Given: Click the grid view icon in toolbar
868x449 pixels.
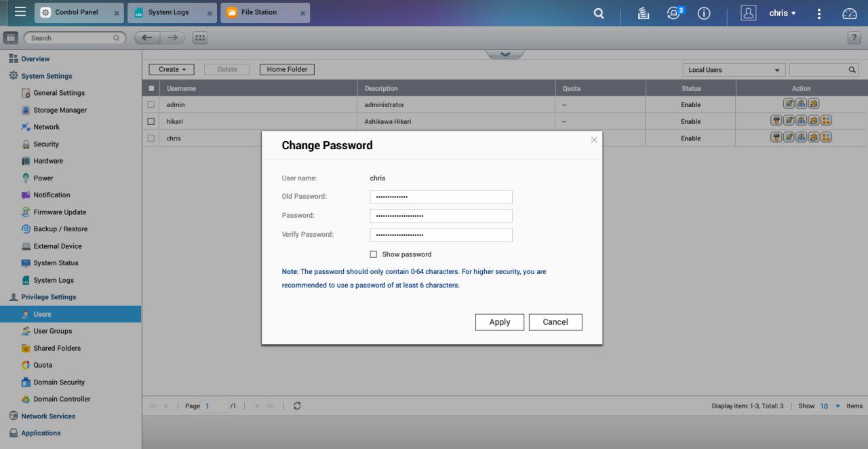Looking at the screenshot, I should tap(200, 38).
